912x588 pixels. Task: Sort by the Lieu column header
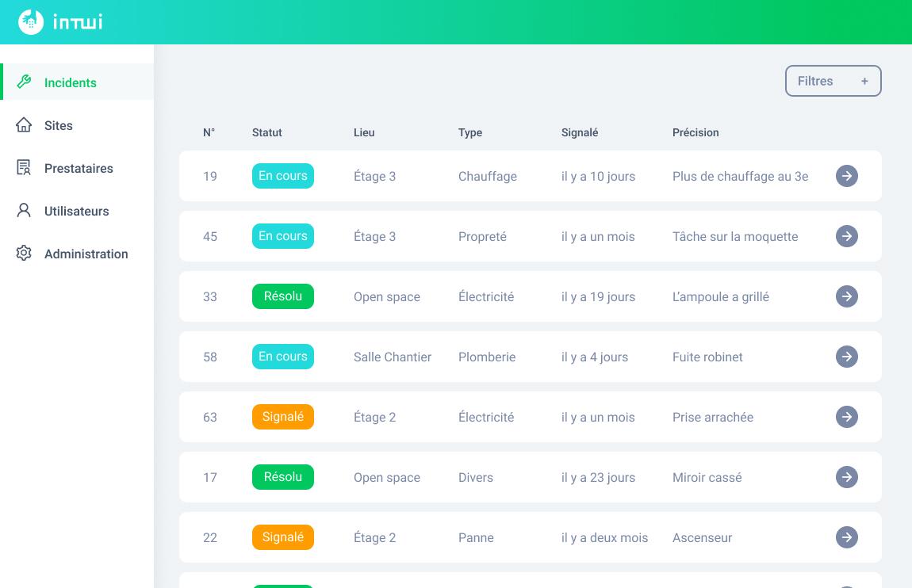(364, 132)
